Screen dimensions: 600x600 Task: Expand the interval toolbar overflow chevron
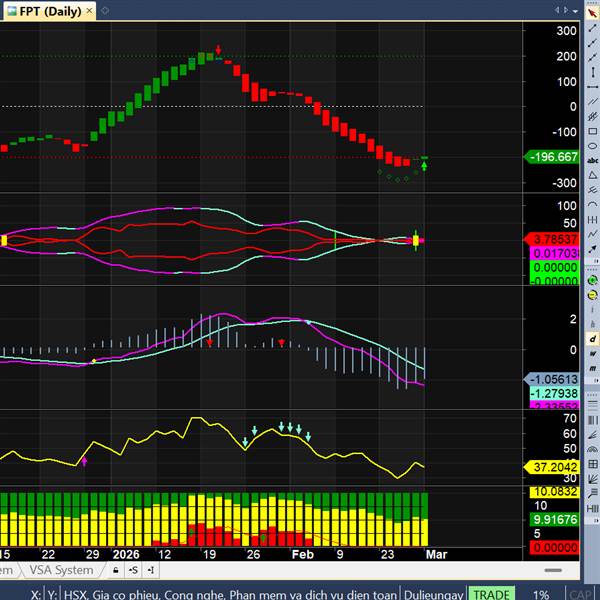[x=596, y=381]
